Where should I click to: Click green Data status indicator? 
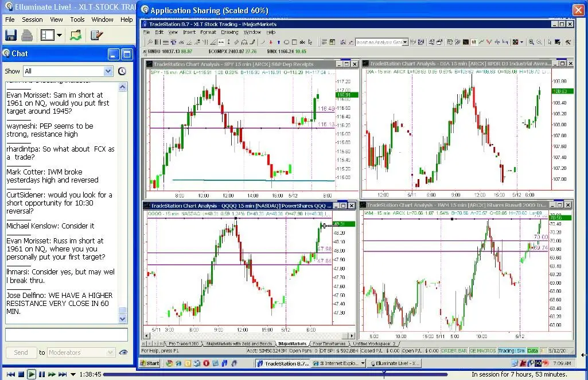click(x=532, y=351)
